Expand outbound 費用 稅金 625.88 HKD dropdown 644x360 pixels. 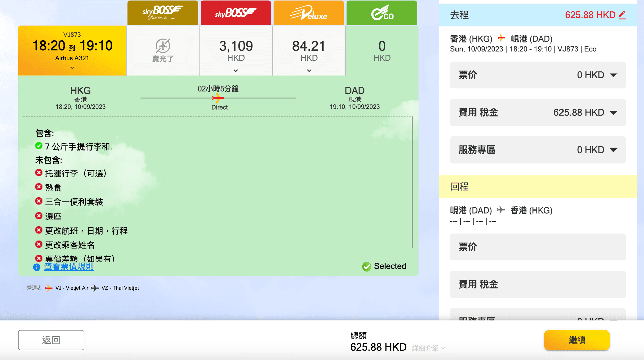point(538,113)
